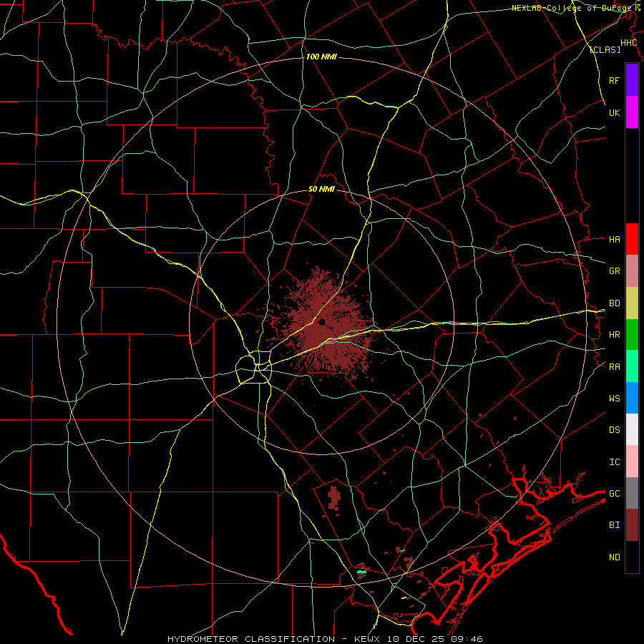644x644 pixels.
Task: Click the ND legend label
Action: 614,557
